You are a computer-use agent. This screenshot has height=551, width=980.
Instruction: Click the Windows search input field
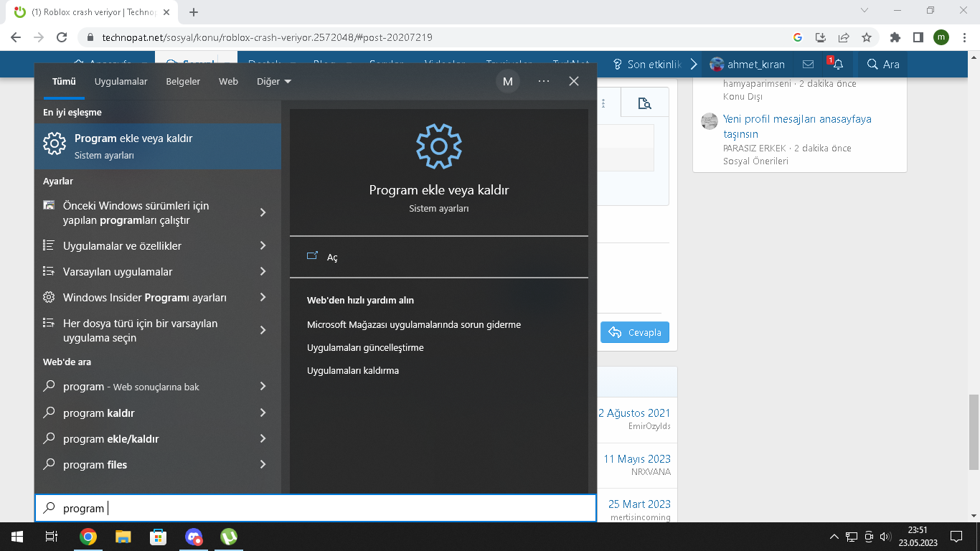pyautogui.click(x=316, y=508)
